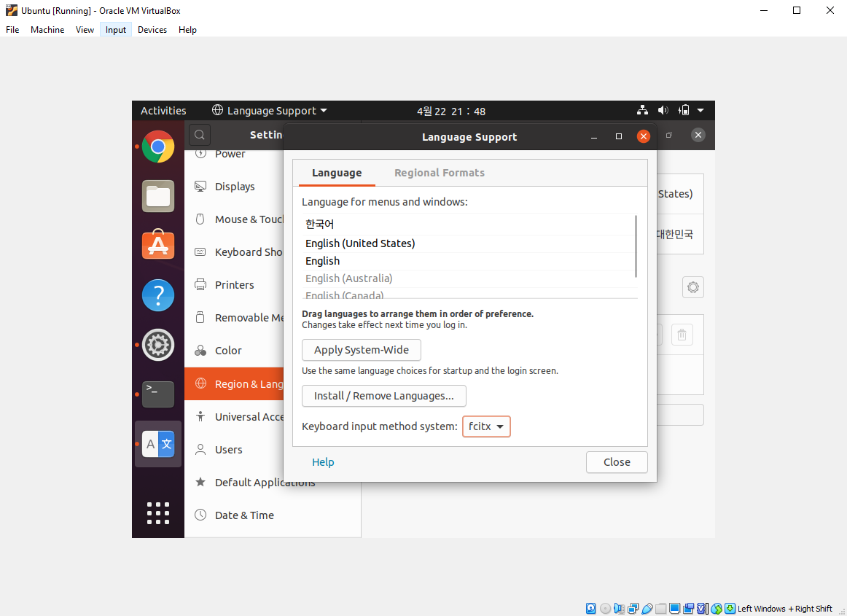Open the VirtualBox Machine menu
The height and width of the screenshot is (616, 847).
47,30
